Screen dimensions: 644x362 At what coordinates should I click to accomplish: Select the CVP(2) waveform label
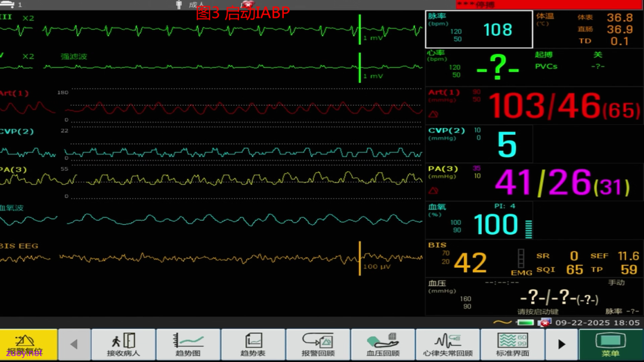(x=17, y=131)
